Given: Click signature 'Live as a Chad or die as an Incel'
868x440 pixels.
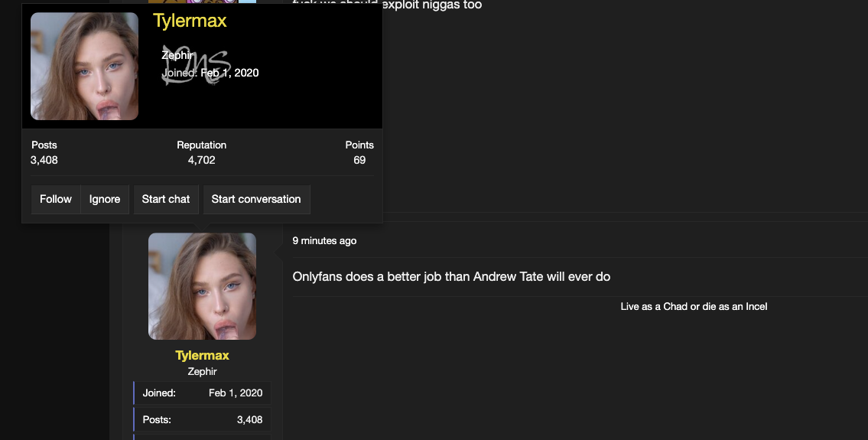Looking at the screenshot, I should 694,306.
